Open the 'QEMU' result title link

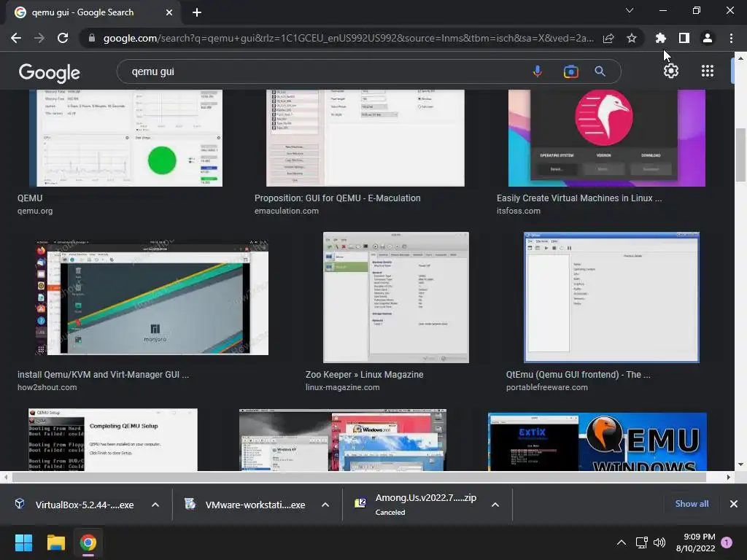(x=30, y=198)
